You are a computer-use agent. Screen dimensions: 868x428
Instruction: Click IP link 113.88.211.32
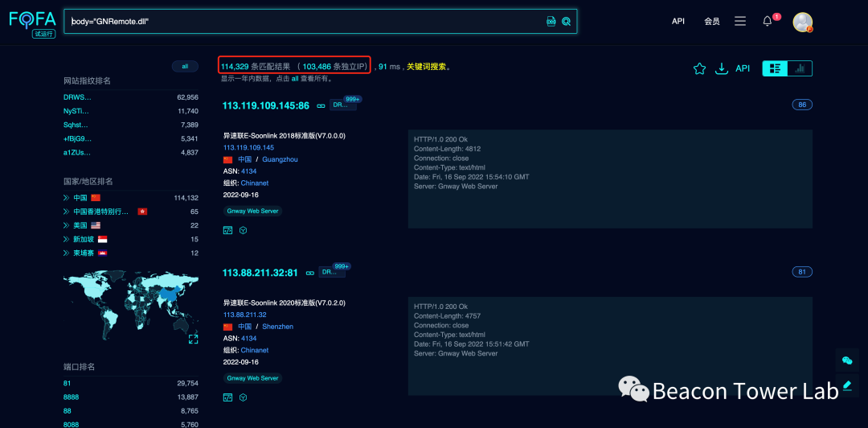tap(244, 315)
